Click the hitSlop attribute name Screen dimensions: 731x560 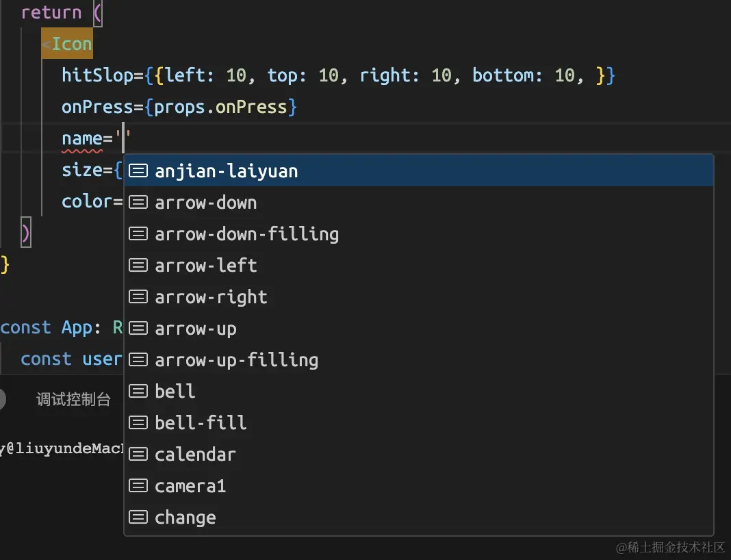pos(97,75)
